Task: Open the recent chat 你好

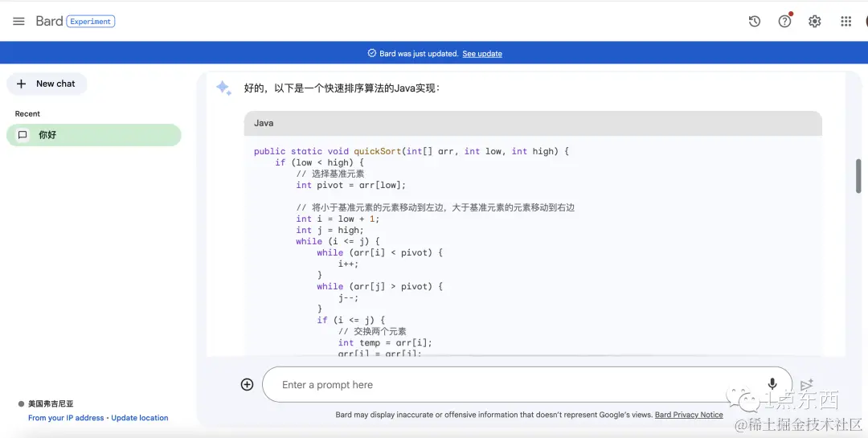Action: 93,134
